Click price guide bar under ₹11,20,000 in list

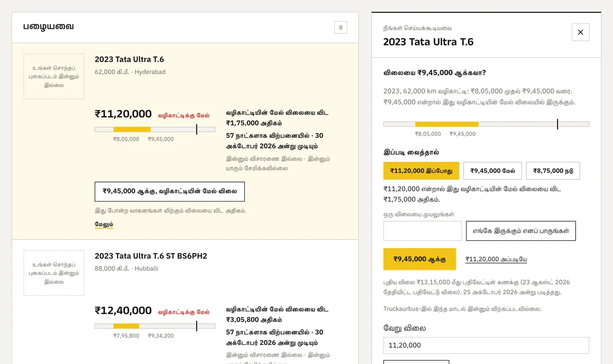(x=155, y=129)
